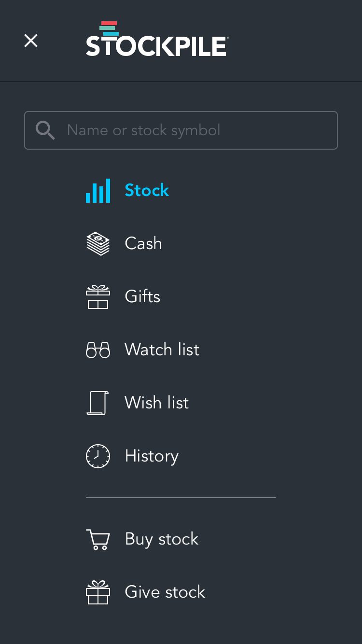Tap the magnifying glass search icon
Screen dimensions: 362x644
45,130
